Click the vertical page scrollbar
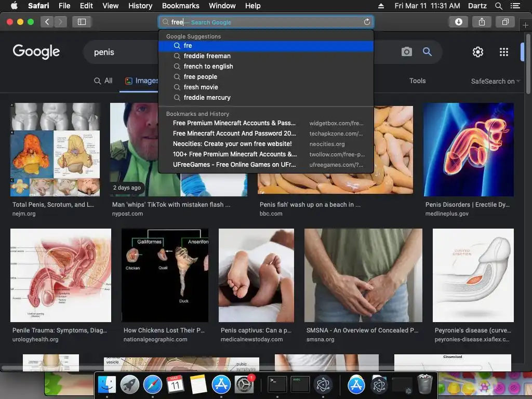The height and width of the screenshot is (399, 532). tap(528, 63)
